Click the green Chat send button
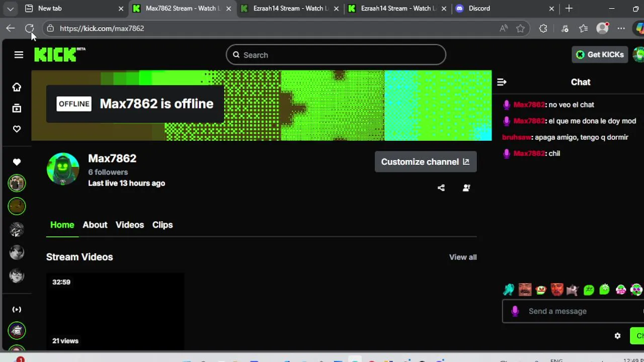The width and height of the screenshot is (644, 362). (638, 336)
